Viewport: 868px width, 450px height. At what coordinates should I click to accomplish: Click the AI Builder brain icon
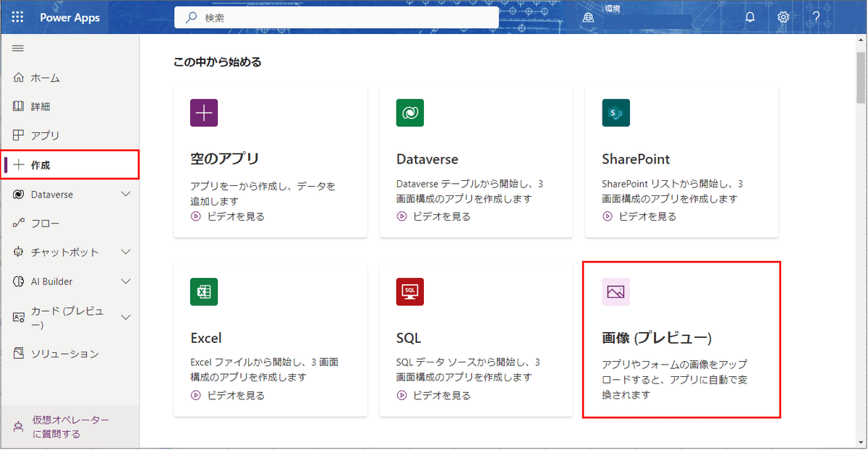[x=19, y=281]
